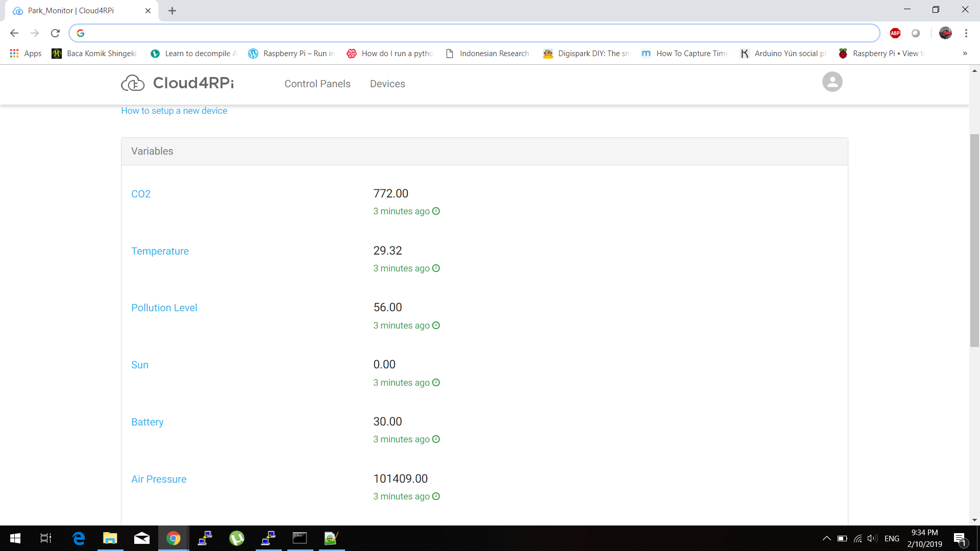The image size is (980, 551).
Task: Click the AdBlock Plus extension icon
Action: 895,33
